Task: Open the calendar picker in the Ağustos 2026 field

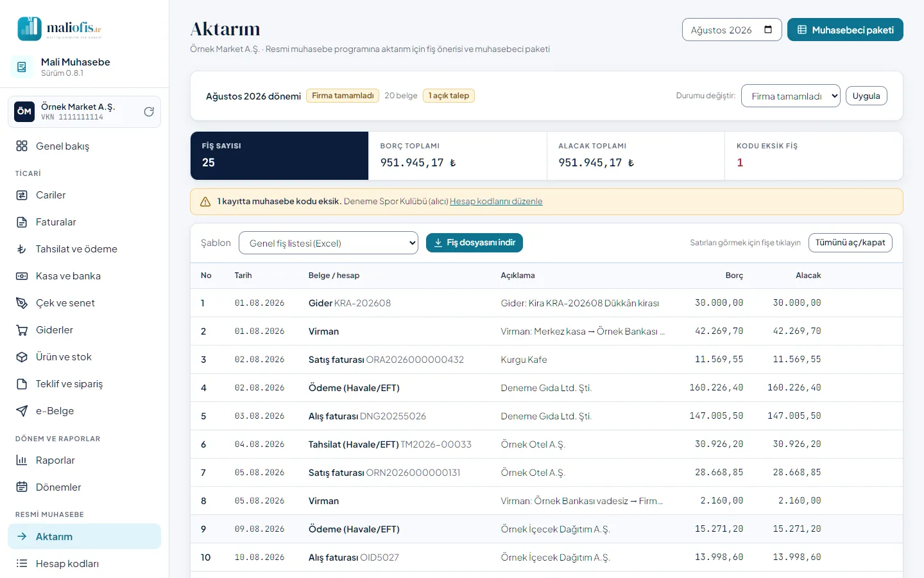Action: click(768, 30)
